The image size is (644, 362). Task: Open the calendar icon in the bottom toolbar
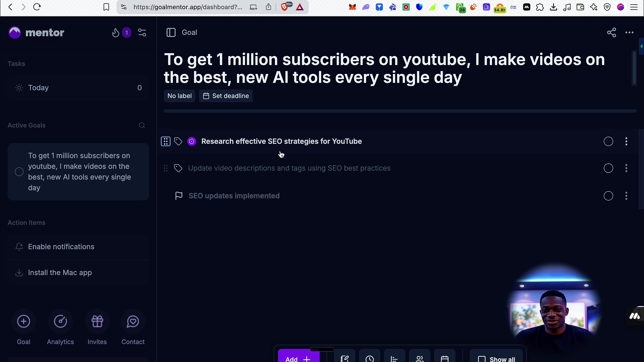coord(445,359)
